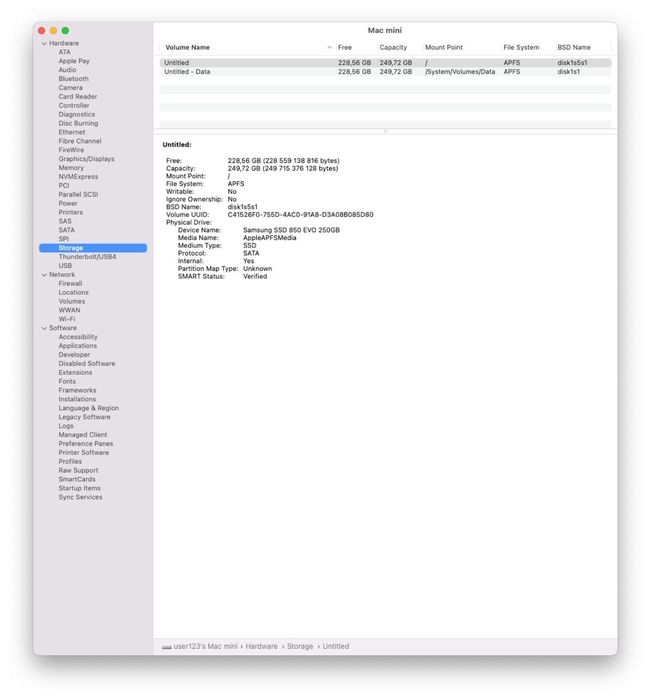Click the yellow minimize window button

pos(54,31)
